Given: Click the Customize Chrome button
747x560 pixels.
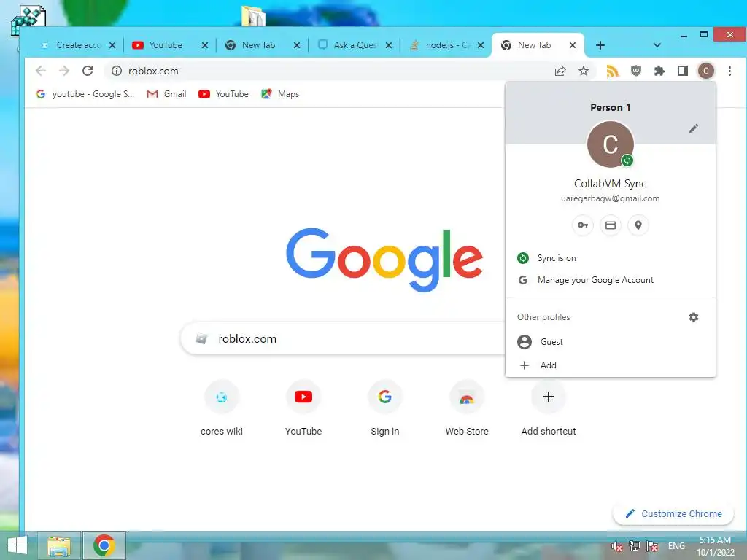Looking at the screenshot, I should click(673, 514).
